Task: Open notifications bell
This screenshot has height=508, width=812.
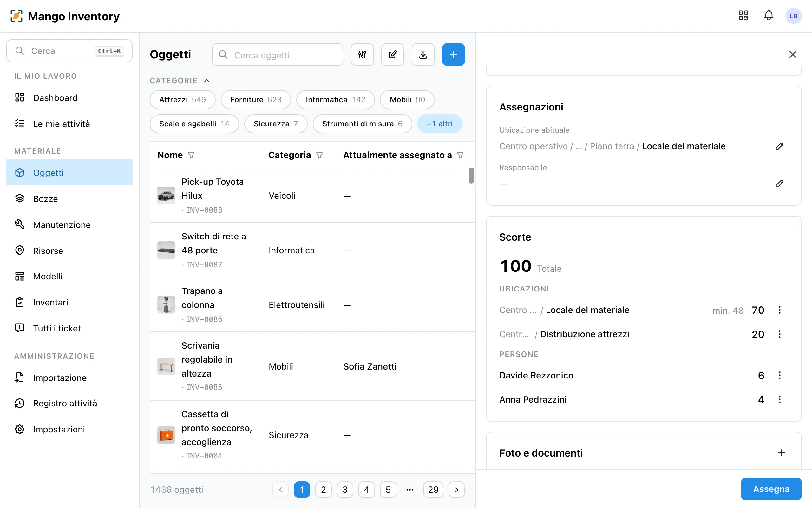Action: (x=769, y=16)
